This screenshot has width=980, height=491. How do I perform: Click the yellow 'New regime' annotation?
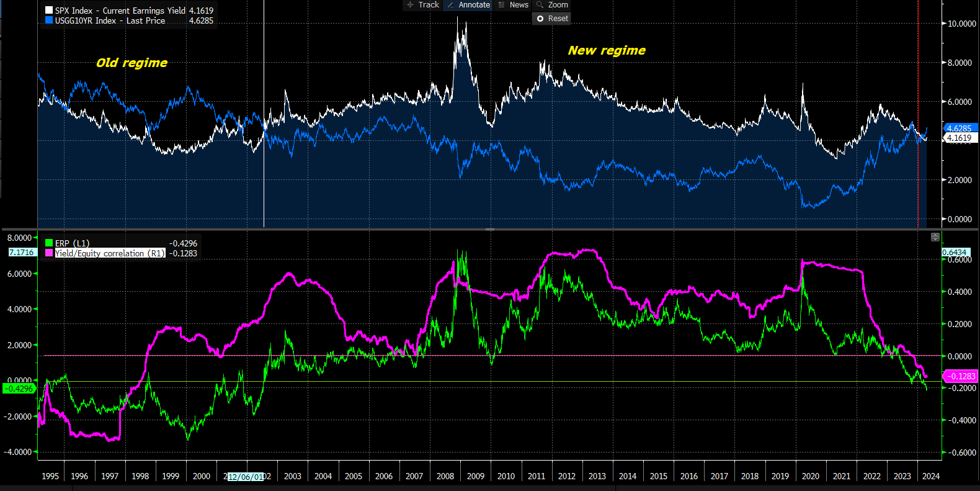coord(607,50)
